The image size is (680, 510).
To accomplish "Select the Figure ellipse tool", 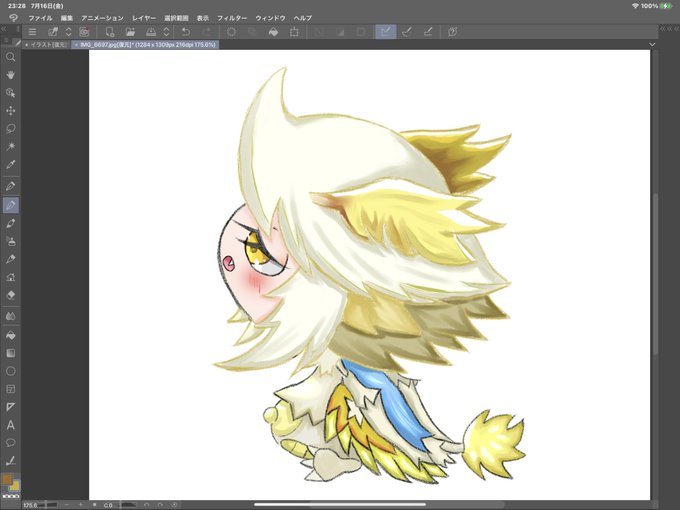I will 10,371.
